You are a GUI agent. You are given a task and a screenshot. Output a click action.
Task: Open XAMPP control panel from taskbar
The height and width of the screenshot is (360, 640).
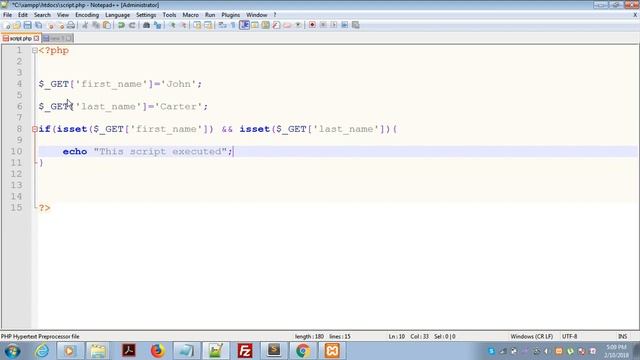[332, 351]
